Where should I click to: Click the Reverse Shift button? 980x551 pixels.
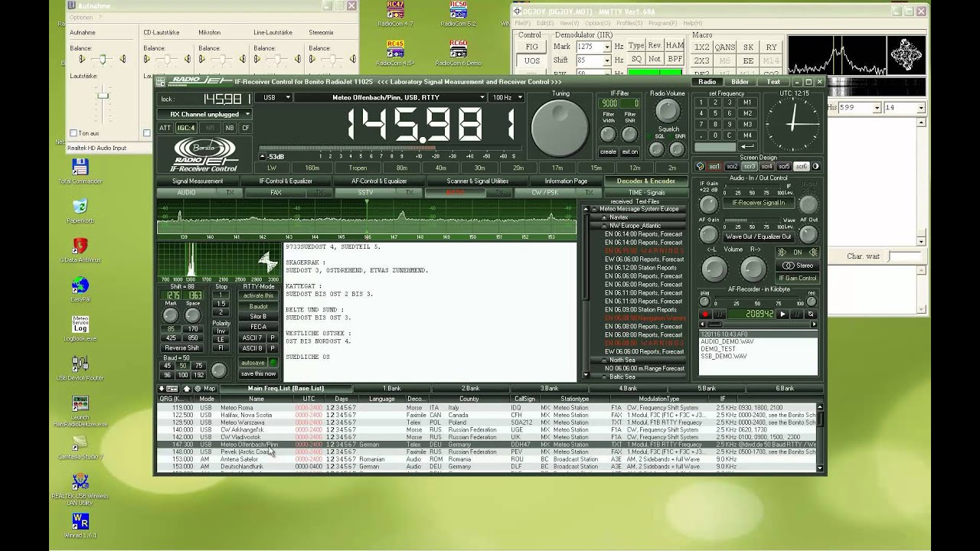coord(182,348)
